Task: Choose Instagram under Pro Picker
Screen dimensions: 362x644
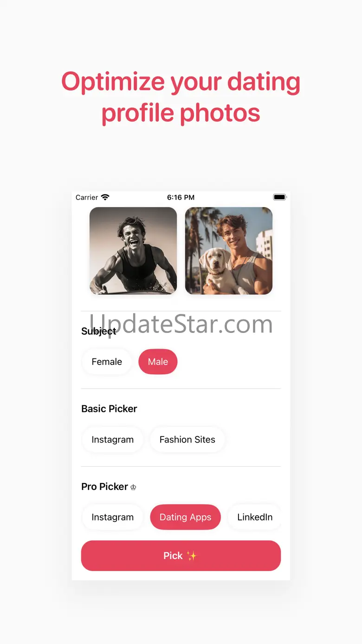Action: pos(112,517)
